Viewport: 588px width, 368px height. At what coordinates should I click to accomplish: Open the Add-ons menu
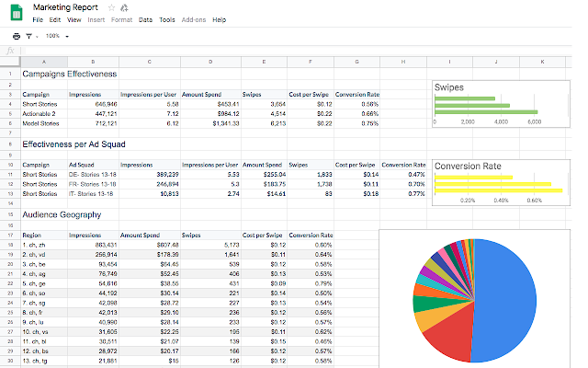[x=194, y=20]
